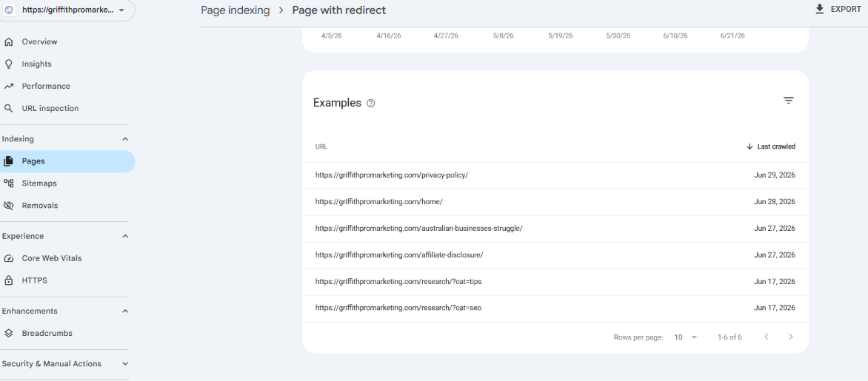868x381 pixels.
Task: Open the Removals page
Action: [40, 206]
